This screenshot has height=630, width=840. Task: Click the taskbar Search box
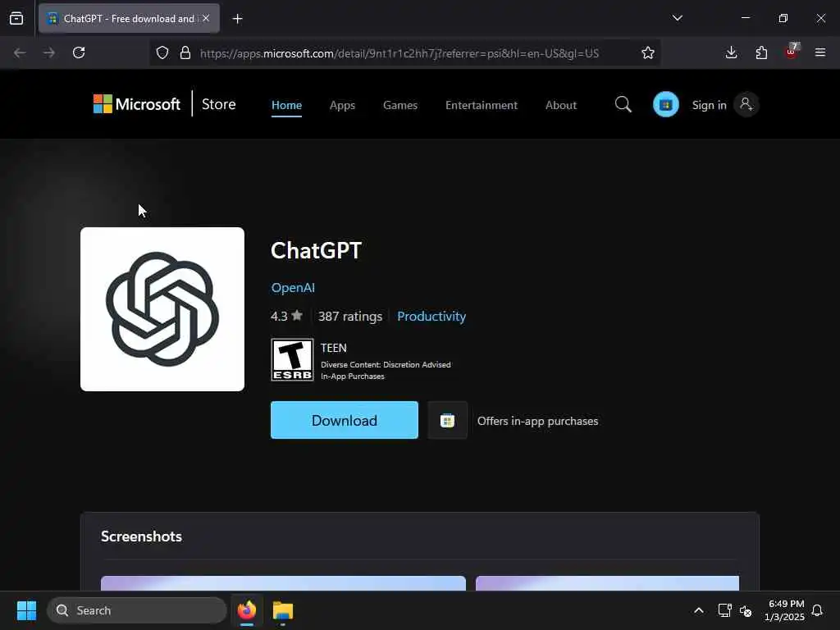137,610
